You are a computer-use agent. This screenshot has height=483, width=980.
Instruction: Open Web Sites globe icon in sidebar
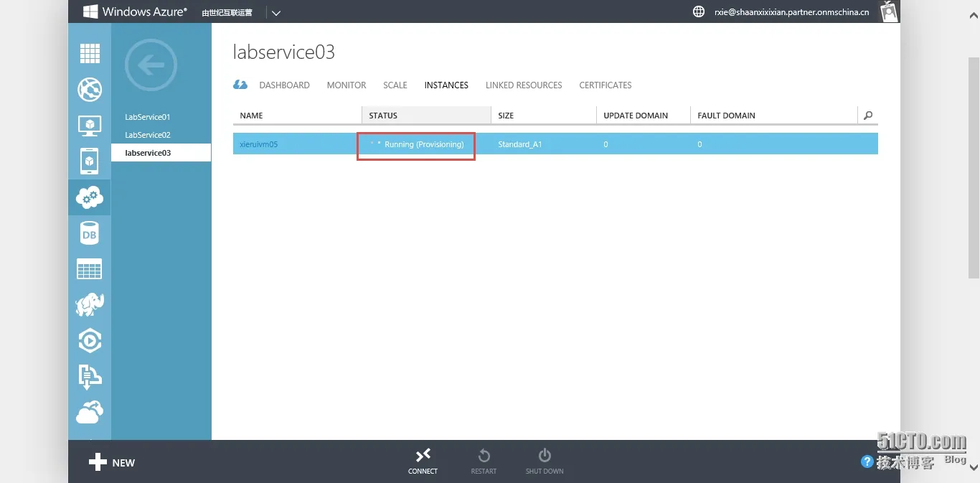point(90,90)
